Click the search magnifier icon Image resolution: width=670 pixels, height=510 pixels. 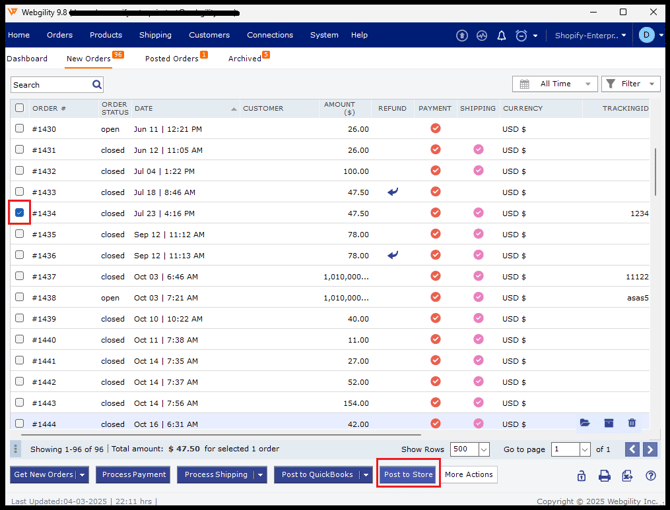point(97,85)
